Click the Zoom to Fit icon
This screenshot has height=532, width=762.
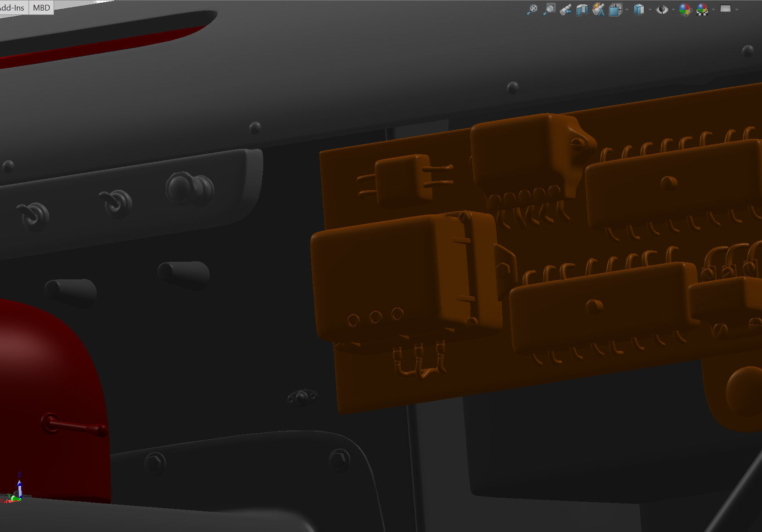click(x=532, y=9)
